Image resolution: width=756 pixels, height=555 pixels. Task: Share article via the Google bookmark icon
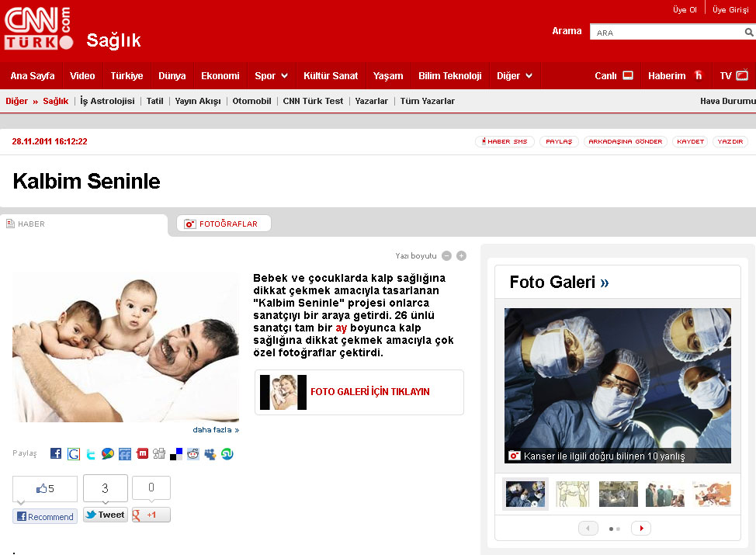73,454
